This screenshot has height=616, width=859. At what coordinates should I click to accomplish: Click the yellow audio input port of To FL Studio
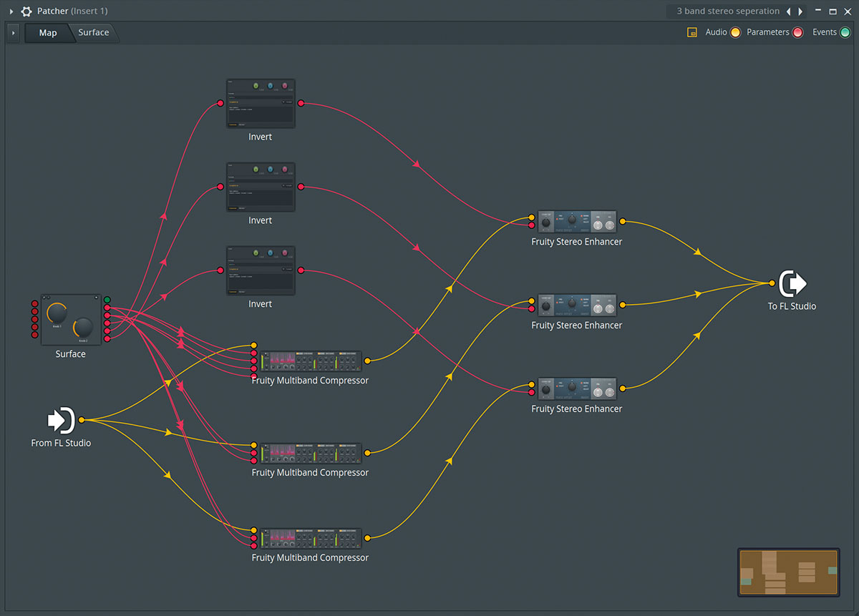click(x=772, y=283)
